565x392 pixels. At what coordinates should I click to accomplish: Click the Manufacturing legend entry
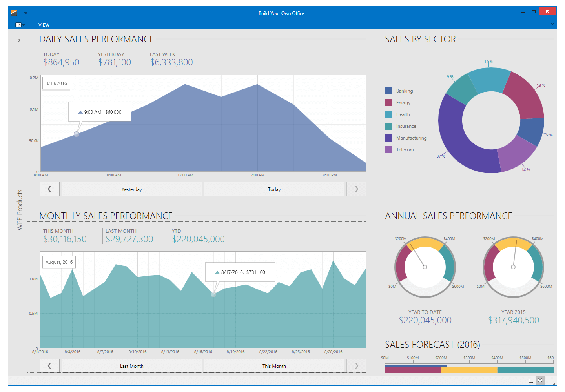point(411,138)
